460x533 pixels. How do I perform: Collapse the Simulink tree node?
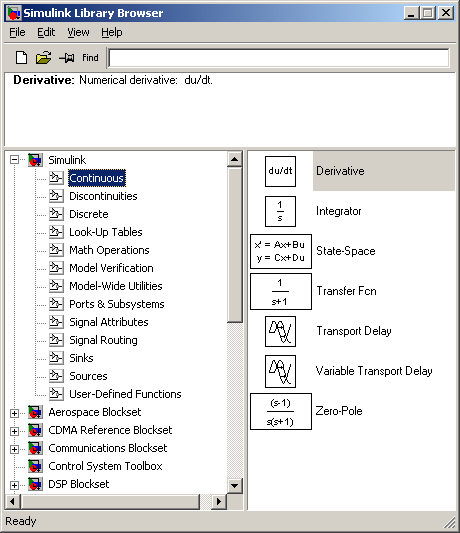(x=14, y=160)
